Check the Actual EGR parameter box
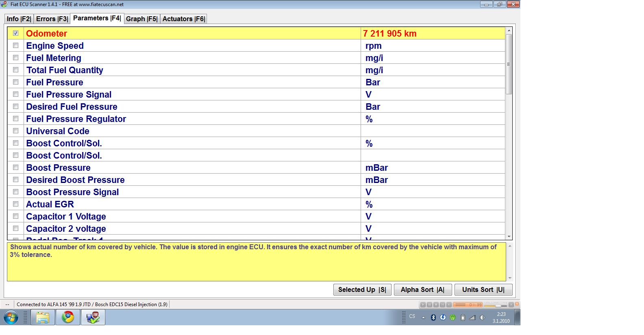The height and width of the screenshot is (335, 644). coord(16,204)
